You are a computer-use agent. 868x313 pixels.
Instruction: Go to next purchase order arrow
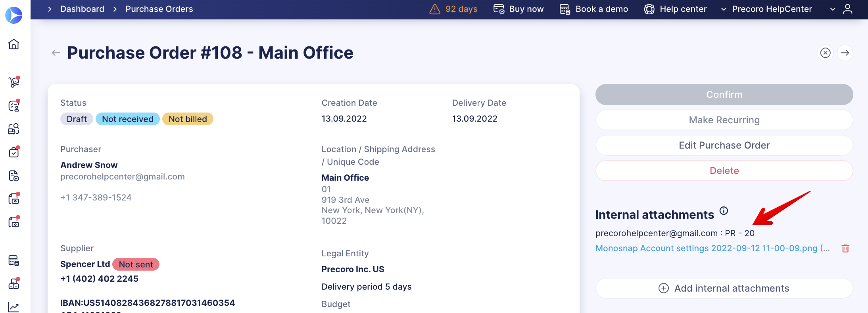tap(845, 53)
